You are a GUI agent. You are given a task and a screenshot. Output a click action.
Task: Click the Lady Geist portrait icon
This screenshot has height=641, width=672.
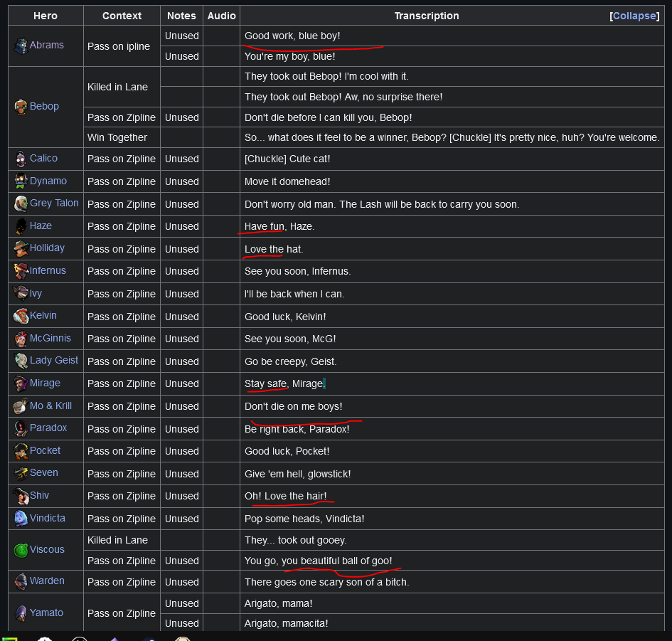[21, 361]
